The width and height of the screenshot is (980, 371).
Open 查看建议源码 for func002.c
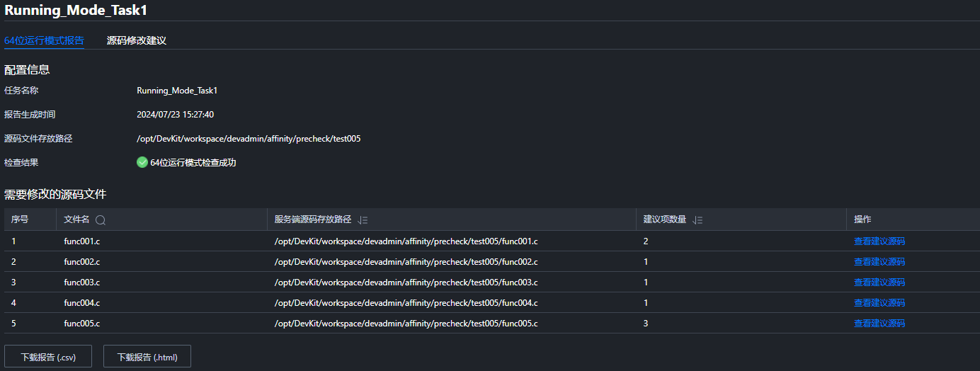click(879, 261)
